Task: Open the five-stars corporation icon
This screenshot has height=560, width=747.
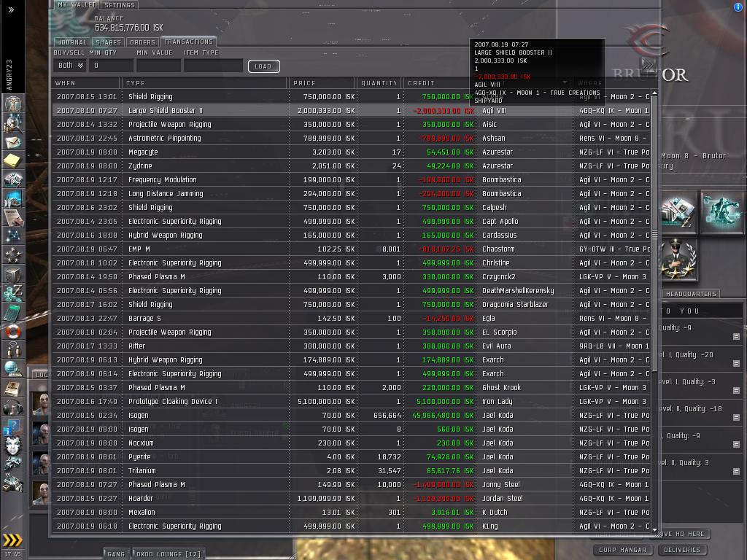Action: pyautogui.click(x=12, y=255)
